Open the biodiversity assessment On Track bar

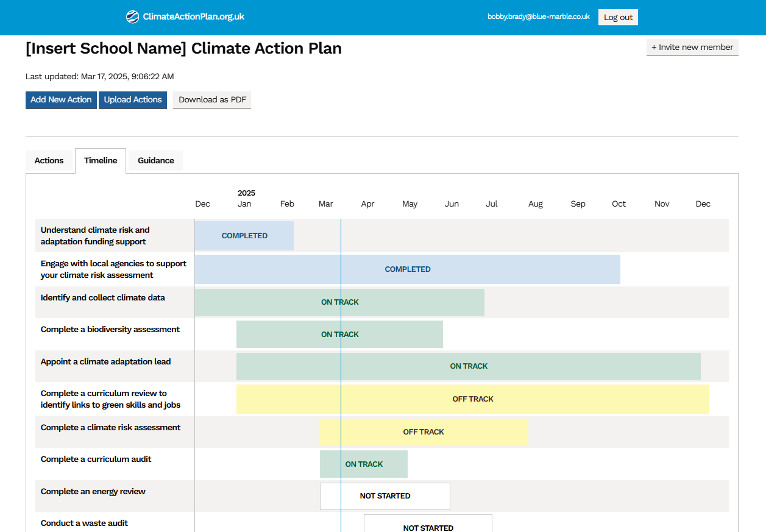pyautogui.click(x=339, y=335)
